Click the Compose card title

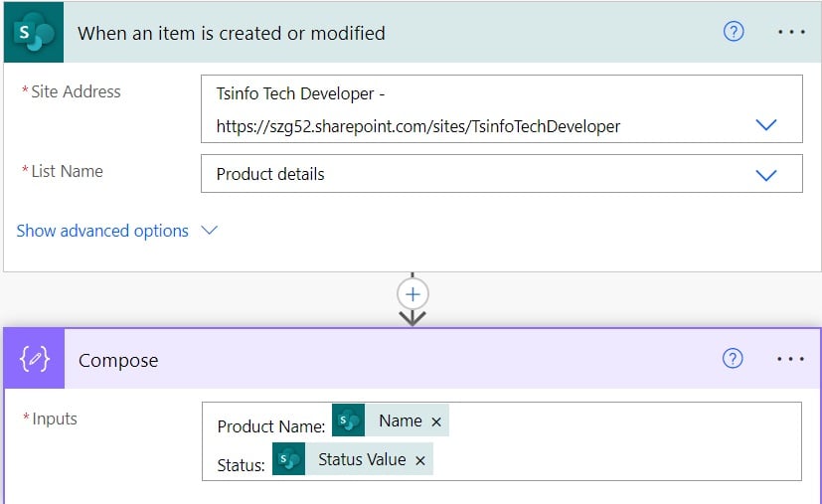pyautogui.click(x=118, y=360)
